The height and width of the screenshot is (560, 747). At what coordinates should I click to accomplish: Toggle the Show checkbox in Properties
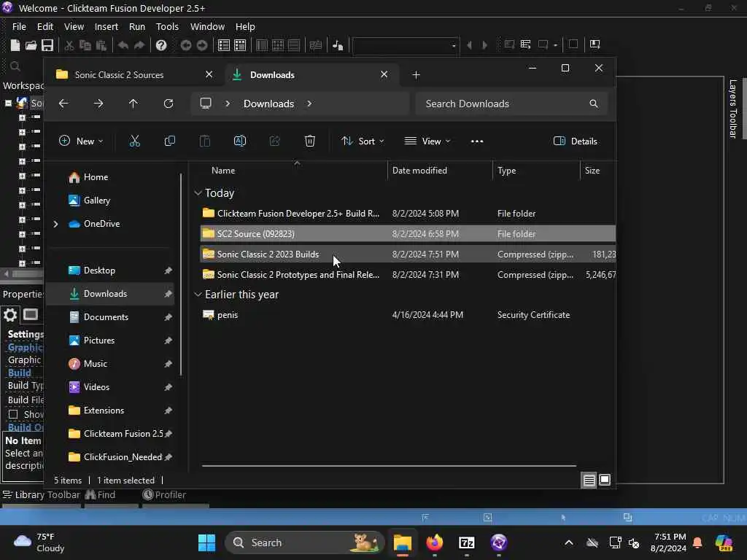(x=13, y=414)
